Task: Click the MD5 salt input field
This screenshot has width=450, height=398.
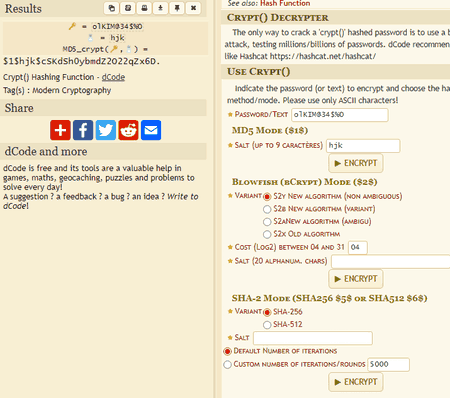Action: click(363, 146)
